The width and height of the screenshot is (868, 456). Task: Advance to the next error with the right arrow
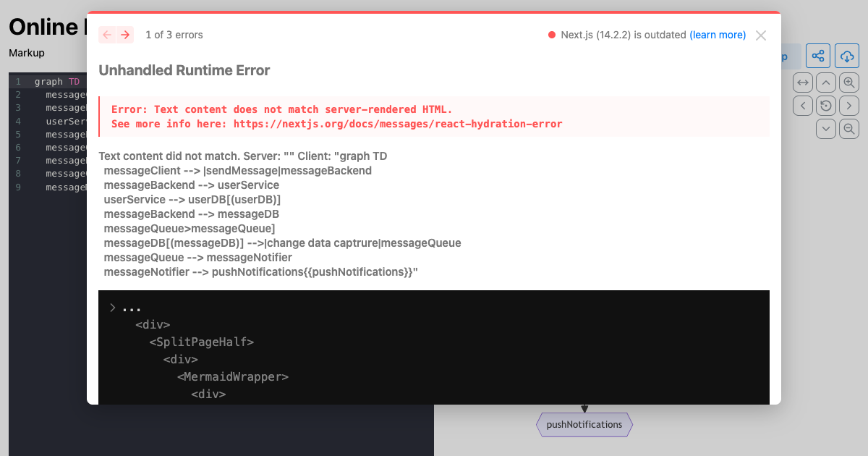pos(125,34)
